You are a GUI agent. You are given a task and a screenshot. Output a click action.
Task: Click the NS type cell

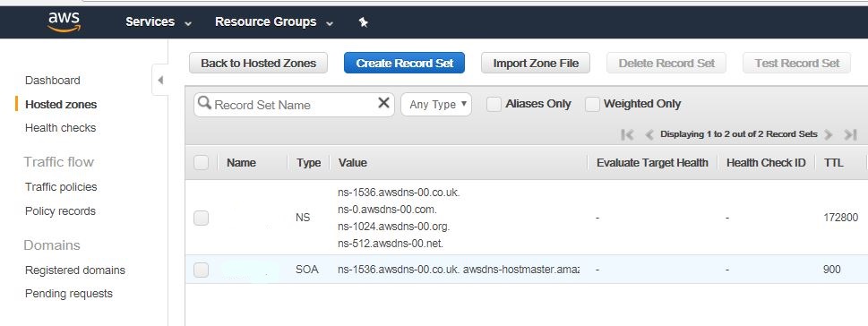tap(303, 218)
